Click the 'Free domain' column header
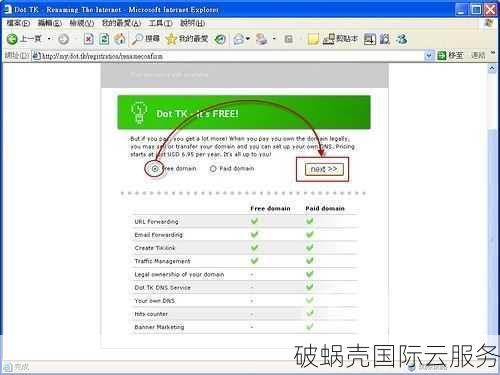 pos(270,209)
